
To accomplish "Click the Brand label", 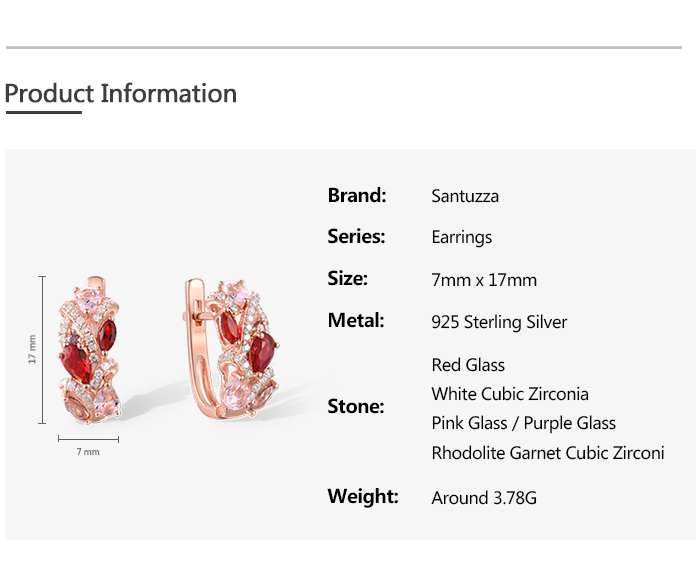I will click(x=357, y=195).
